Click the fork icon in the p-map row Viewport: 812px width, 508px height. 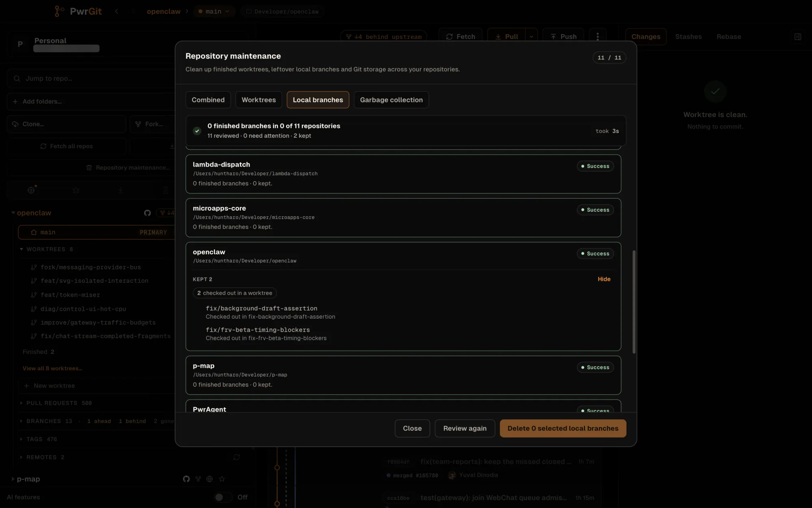pos(198,479)
